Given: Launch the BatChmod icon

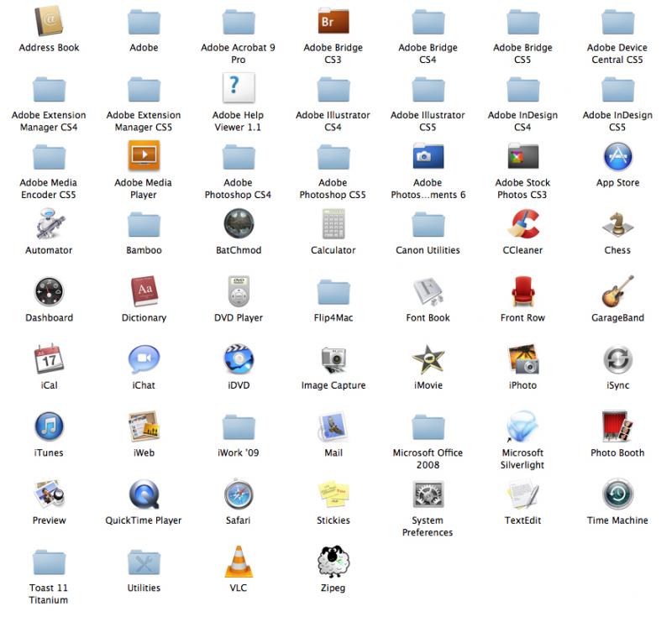Looking at the screenshot, I should tap(239, 223).
